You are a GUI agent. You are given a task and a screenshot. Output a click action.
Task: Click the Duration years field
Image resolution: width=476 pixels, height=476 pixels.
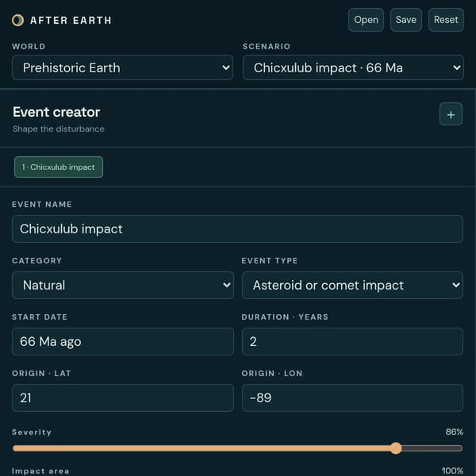(352, 341)
